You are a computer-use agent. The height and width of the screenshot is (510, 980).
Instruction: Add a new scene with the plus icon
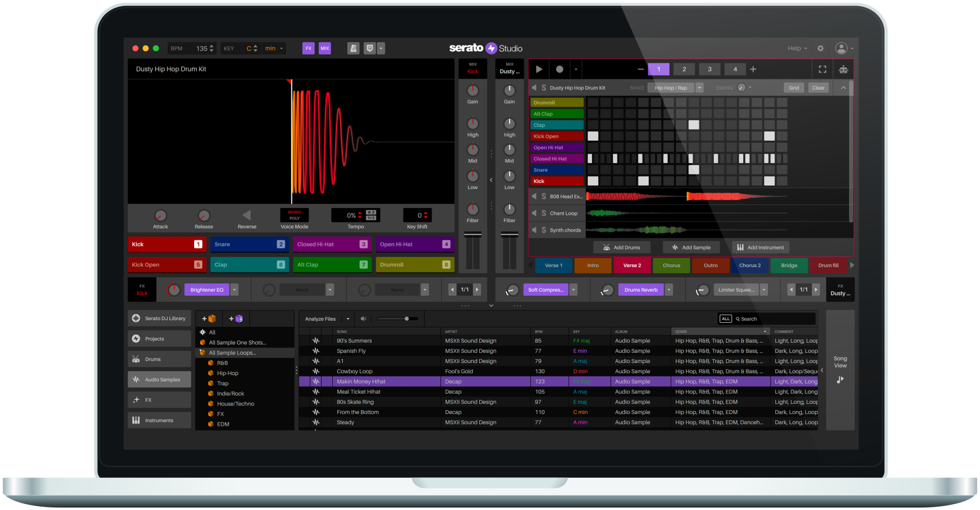[753, 69]
